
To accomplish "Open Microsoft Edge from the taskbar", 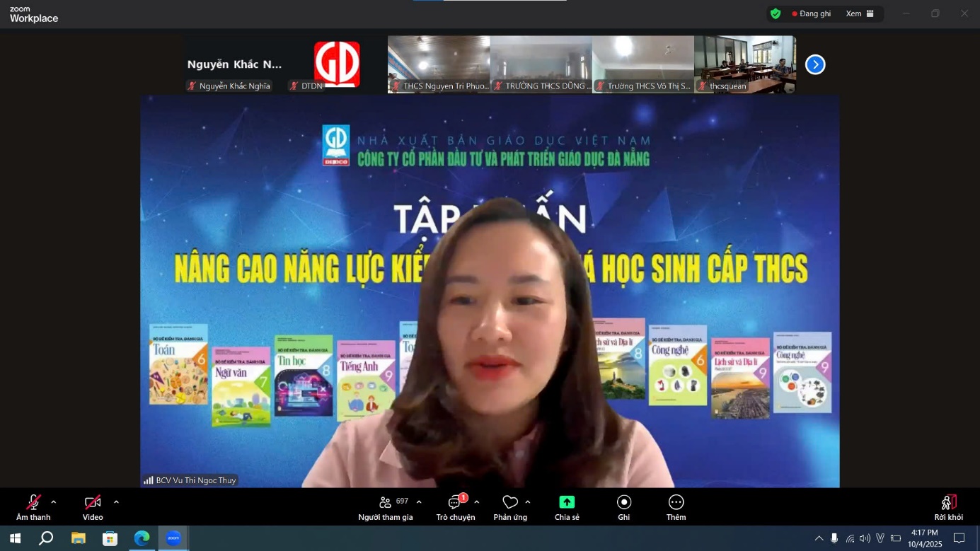I will tap(142, 538).
